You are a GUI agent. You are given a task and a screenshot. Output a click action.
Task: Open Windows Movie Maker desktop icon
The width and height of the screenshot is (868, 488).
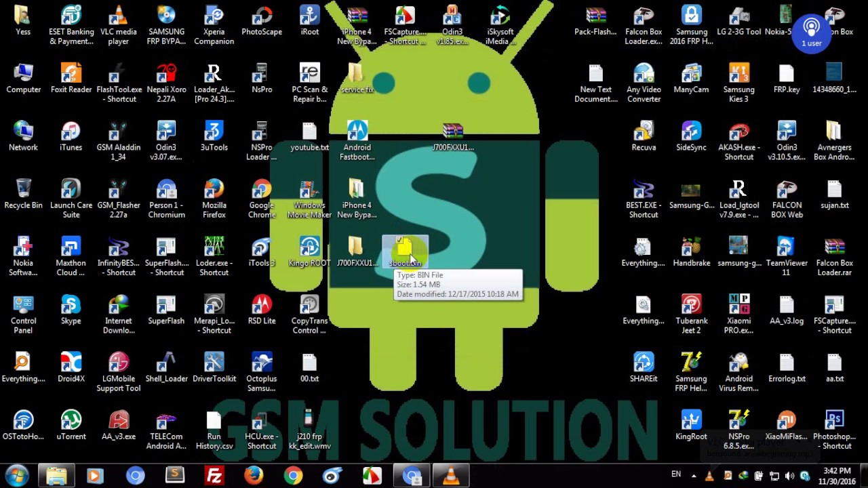coord(310,199)
